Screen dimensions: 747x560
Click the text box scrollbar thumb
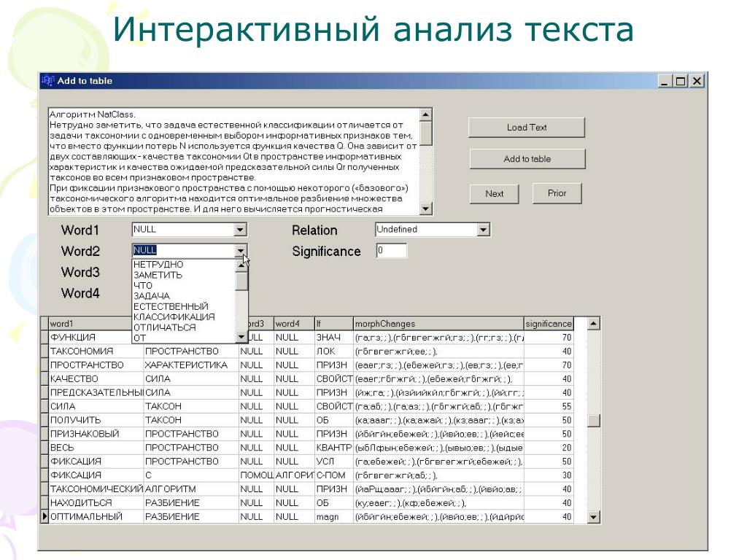426,133
